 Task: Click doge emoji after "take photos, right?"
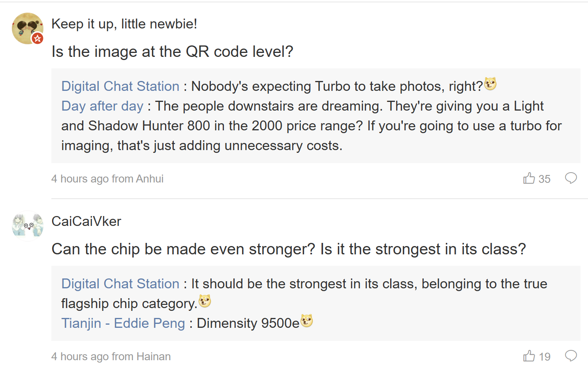click(x=490, y=84)
